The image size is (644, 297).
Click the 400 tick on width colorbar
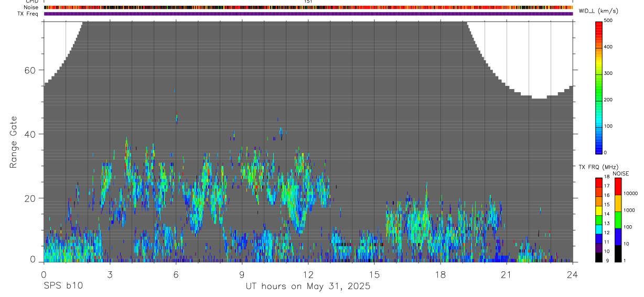coord(609,47)
